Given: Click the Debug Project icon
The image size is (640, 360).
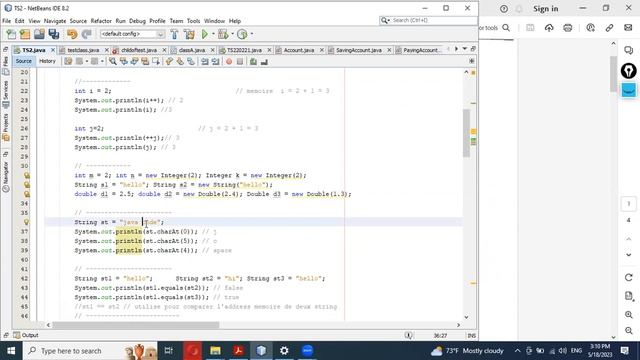Looking at the screenshot, I should coord(223,34).
